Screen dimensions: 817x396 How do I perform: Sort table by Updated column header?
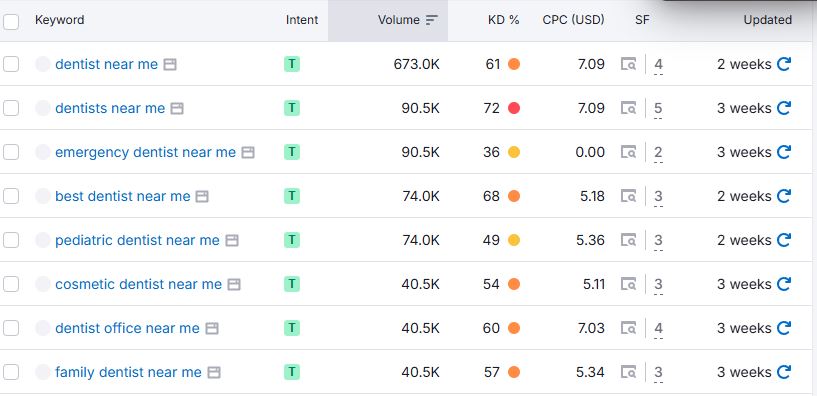pos(768,20)
